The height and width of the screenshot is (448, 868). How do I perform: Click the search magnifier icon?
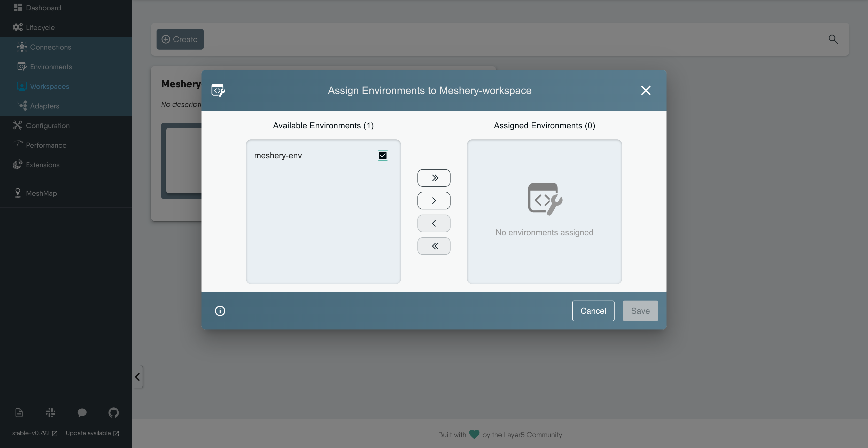click(x=833, y=40)
